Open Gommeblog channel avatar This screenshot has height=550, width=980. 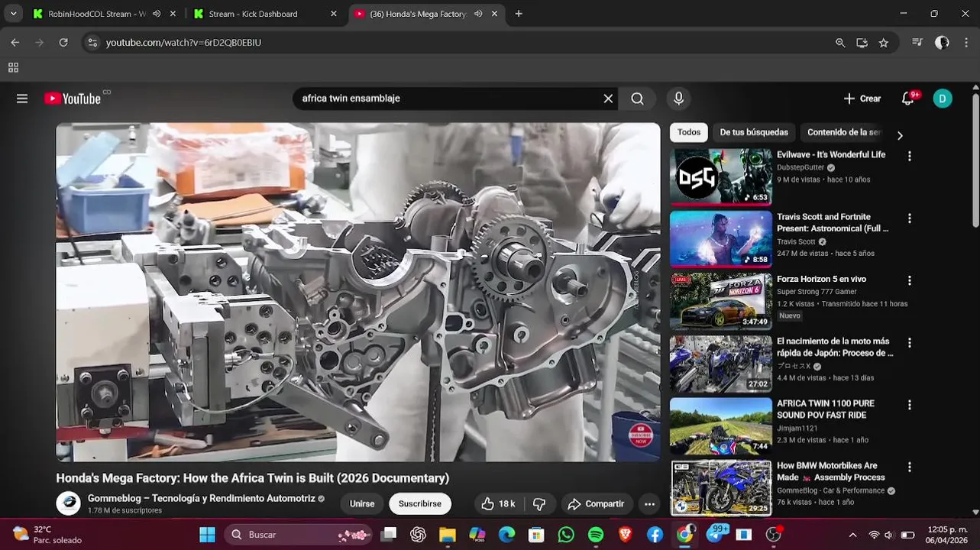(68, 503)
